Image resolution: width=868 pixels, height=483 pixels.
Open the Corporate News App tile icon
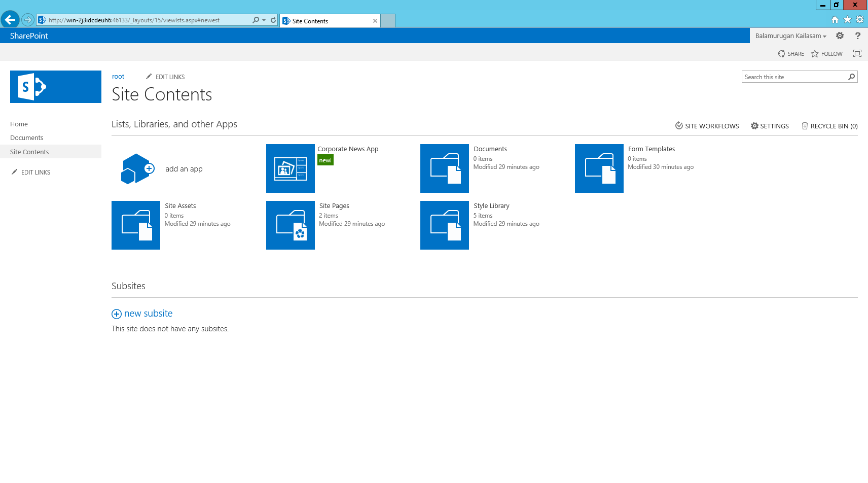[291, 168]
